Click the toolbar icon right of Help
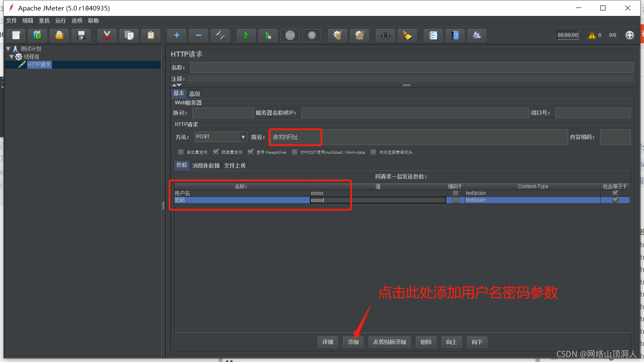The width and height of the screenshot is (644, 362). 477,35
